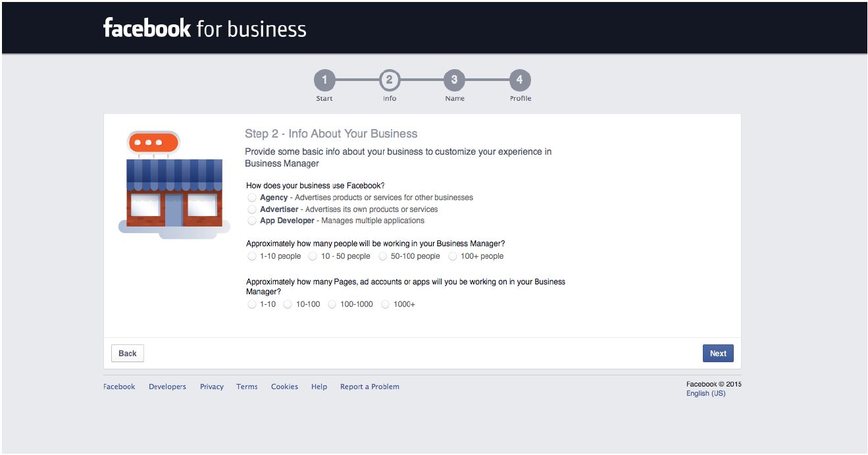The width and height of the screenshot is (868, 455).
Task: Select 10-100 Pages option
Action: (288, 304)
